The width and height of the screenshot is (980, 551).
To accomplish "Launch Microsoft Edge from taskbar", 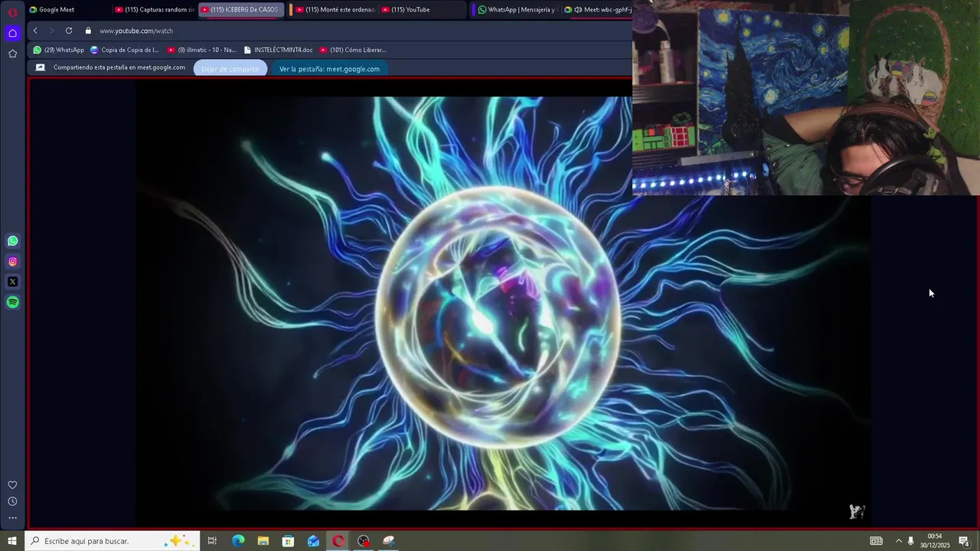I will (238, 541).
